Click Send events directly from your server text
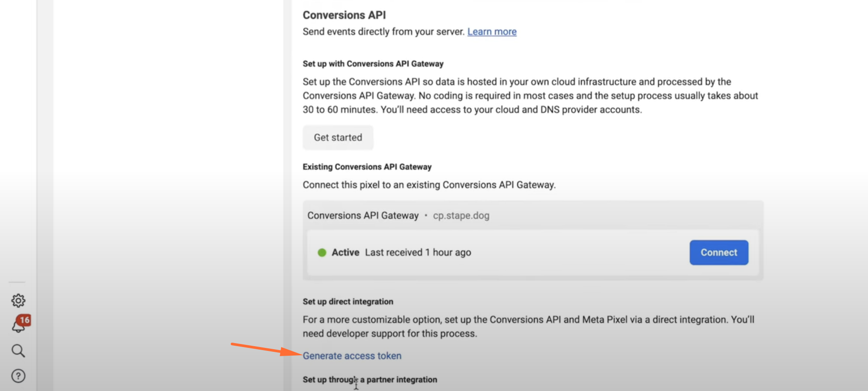 point(384,32)
